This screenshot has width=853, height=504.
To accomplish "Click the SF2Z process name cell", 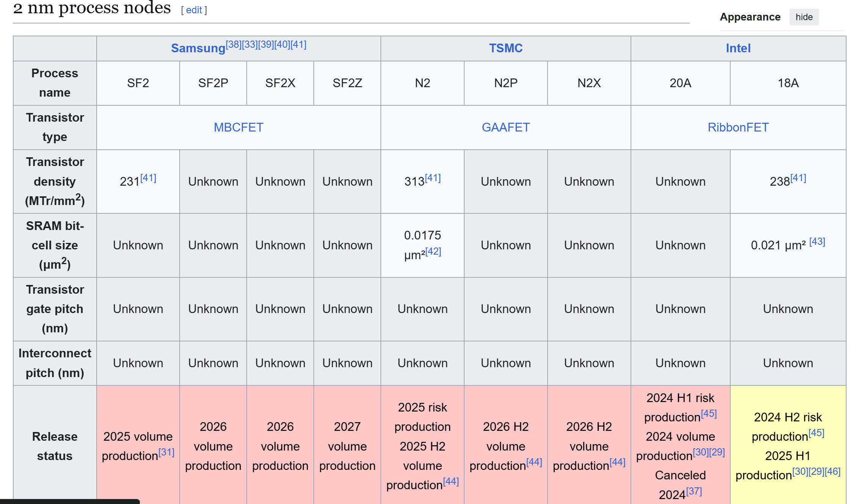I will pyautogui.click(x=347, y=83).
